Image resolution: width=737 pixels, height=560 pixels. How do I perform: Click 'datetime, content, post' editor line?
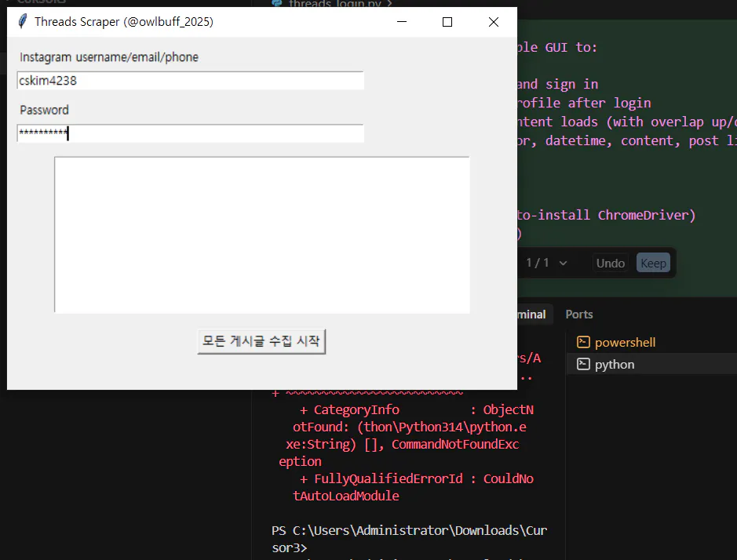click(x=632, y=140)
